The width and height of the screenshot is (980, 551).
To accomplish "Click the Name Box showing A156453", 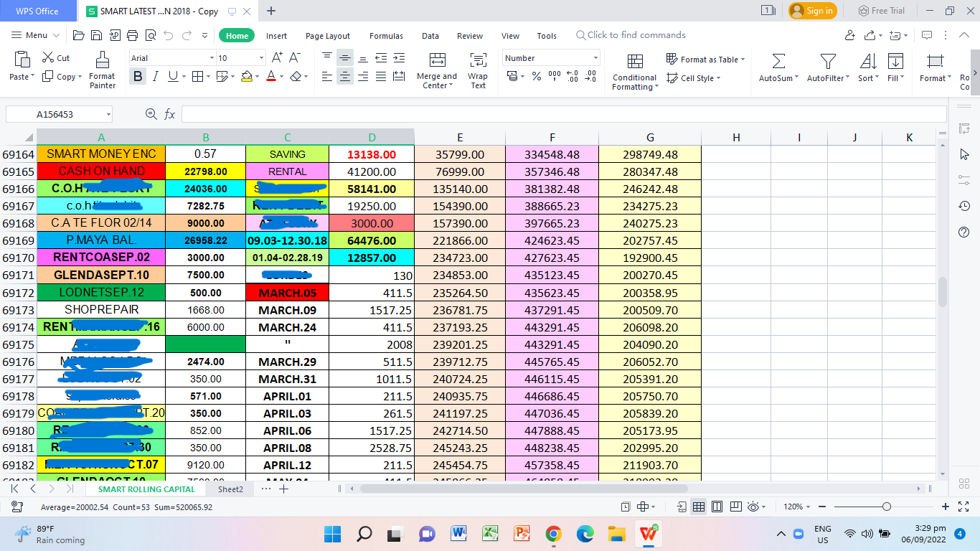I will [59, 114].
